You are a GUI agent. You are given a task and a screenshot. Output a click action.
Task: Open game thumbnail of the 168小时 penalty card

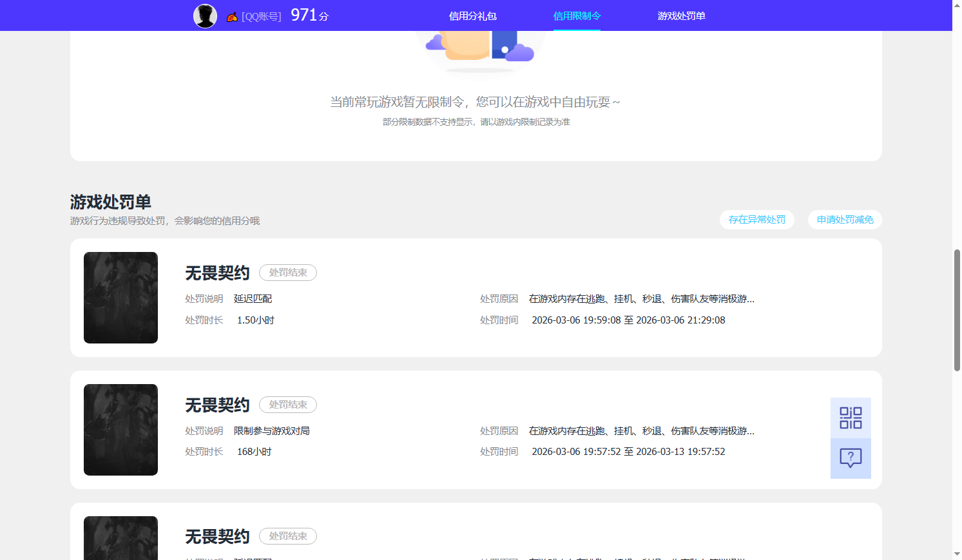(120, 430)
